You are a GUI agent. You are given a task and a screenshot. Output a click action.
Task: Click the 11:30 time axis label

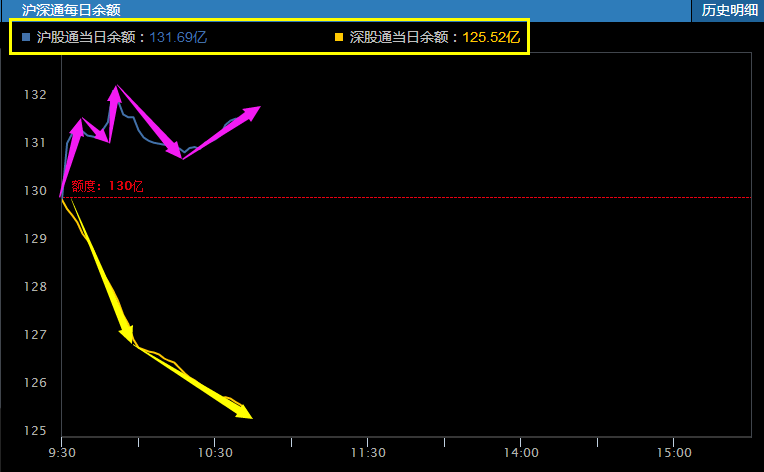point(368,453)
